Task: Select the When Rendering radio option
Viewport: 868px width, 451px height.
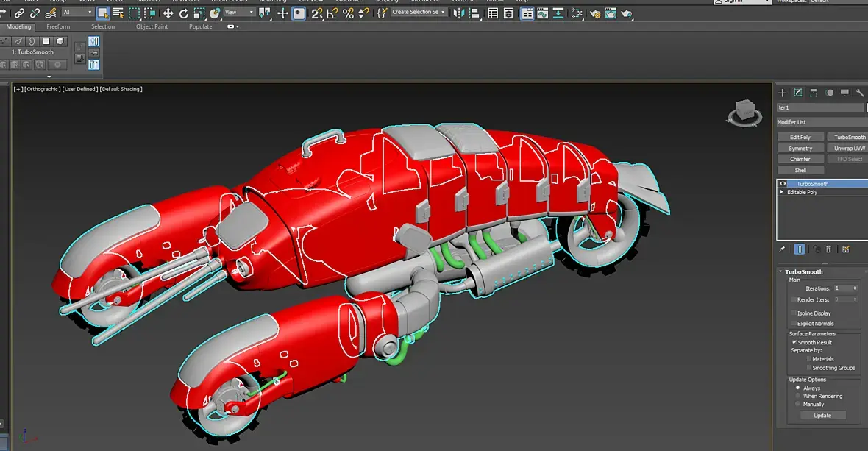Action: 797,396
